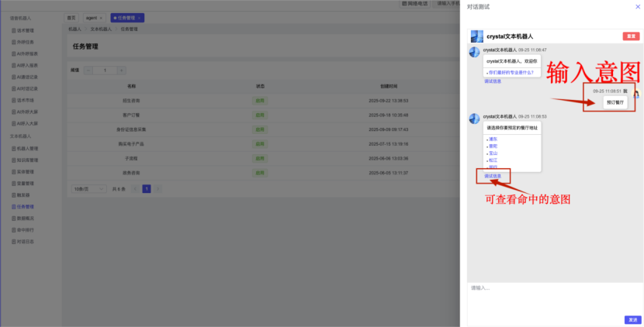The height and width of the screenshot is (327, 644).
Task: Choose the 宝山 address option
Action: [493, 153]
